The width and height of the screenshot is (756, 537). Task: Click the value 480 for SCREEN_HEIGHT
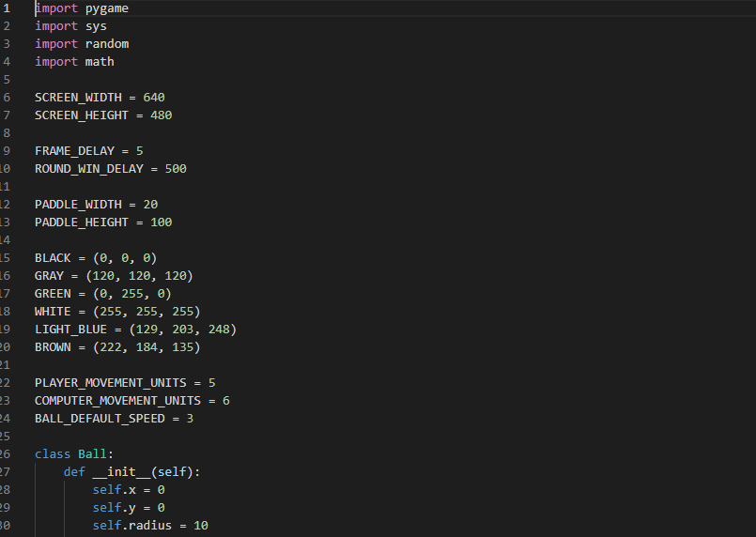click(161, 115)
